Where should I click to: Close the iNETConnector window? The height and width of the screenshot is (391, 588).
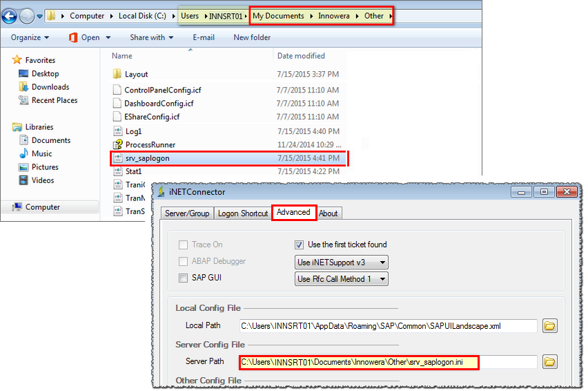pyautogui.click(x=567, y=192)
